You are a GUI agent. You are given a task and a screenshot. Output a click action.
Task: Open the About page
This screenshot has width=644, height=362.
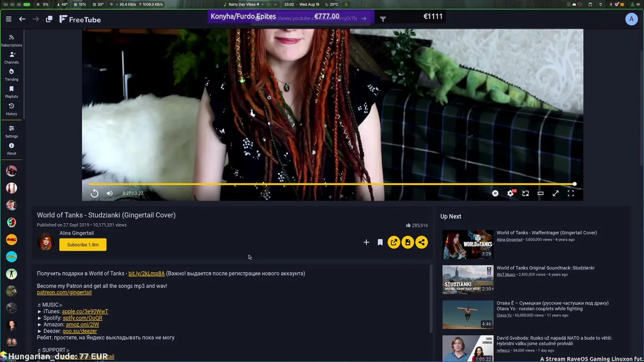click(12, 148)
